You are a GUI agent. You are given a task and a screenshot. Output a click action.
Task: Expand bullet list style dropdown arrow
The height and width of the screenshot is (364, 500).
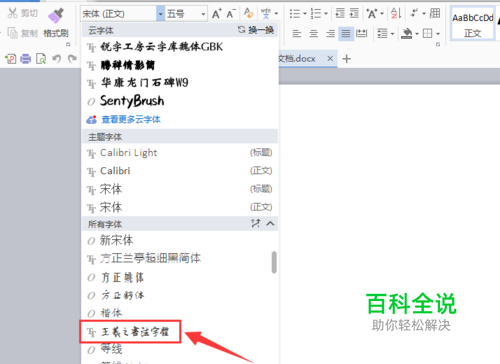[305, 14]
